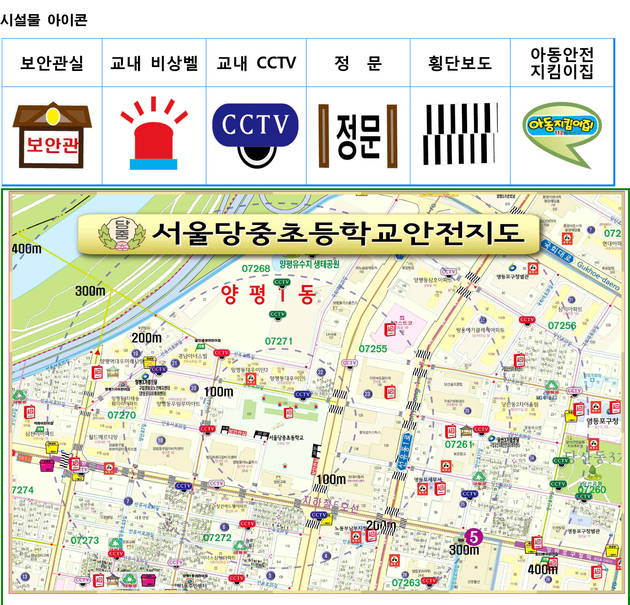630x605 pixels.
Task: Select the large blue CCTV camera icon
Action: (256, 135)
